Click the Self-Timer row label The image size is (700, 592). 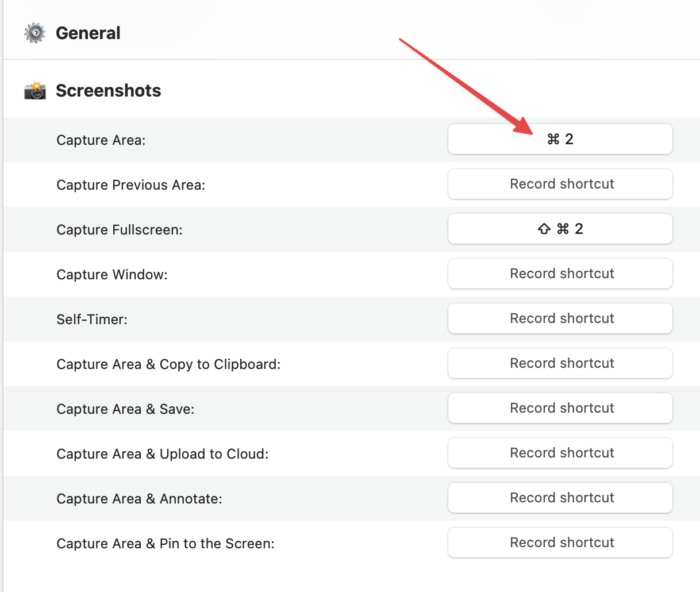(x=91, y=320)
